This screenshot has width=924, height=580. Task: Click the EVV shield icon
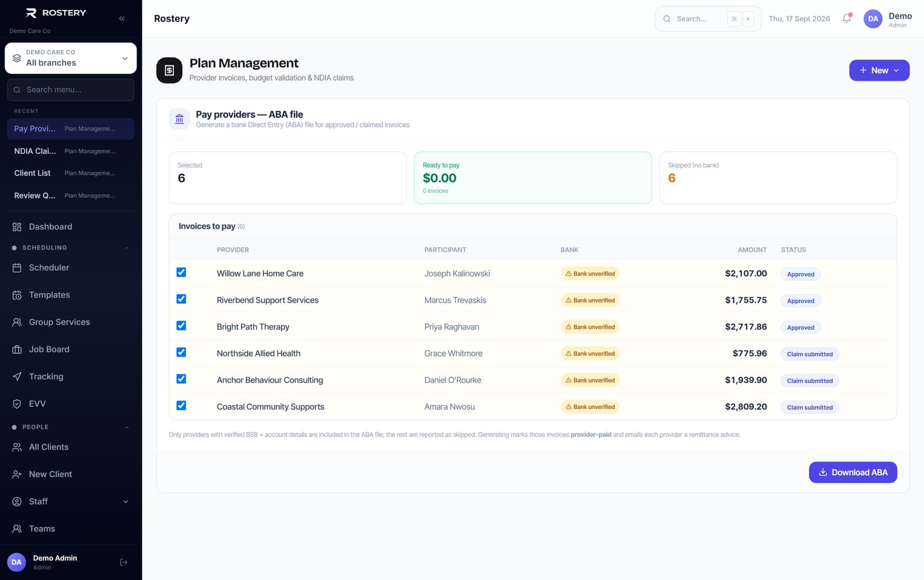[x=17, y=404]
